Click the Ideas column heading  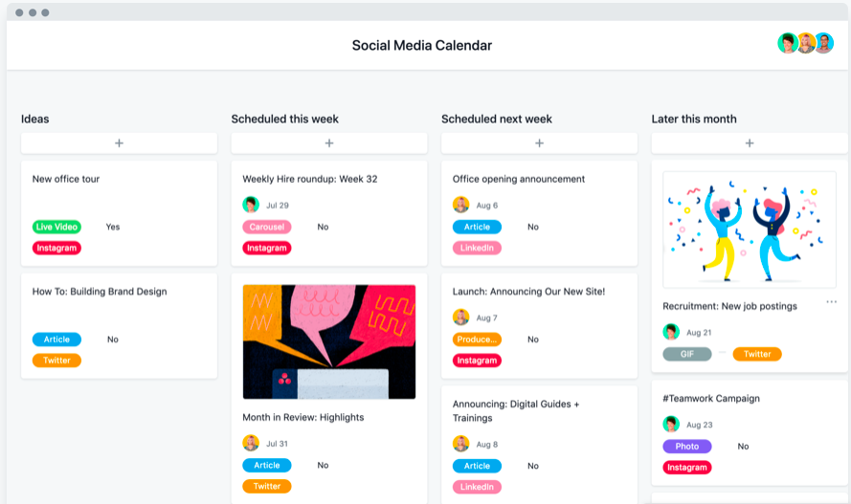click(x=35, y=119)
